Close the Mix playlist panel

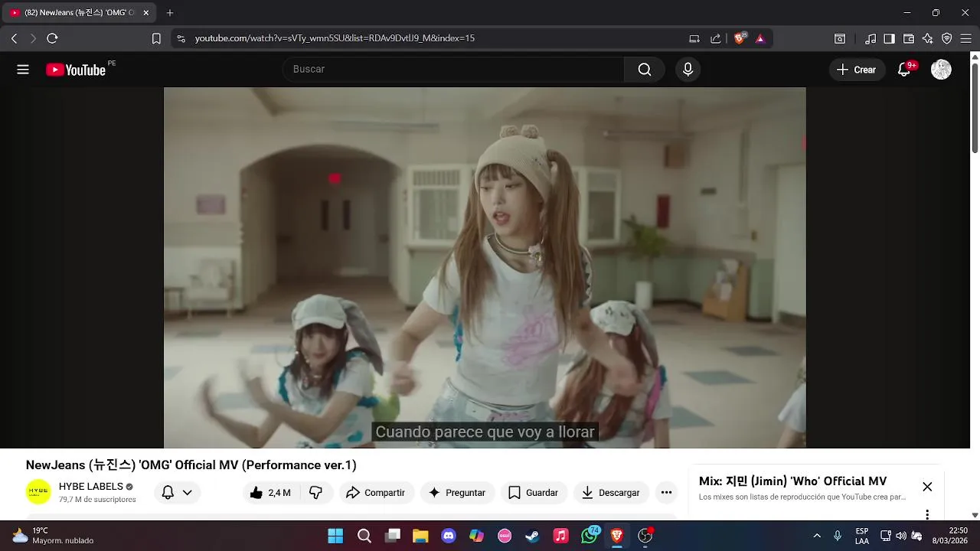927,487
